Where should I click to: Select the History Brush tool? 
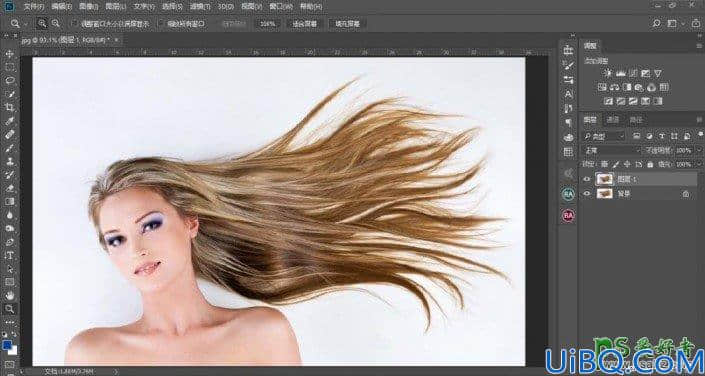point(9,175)
